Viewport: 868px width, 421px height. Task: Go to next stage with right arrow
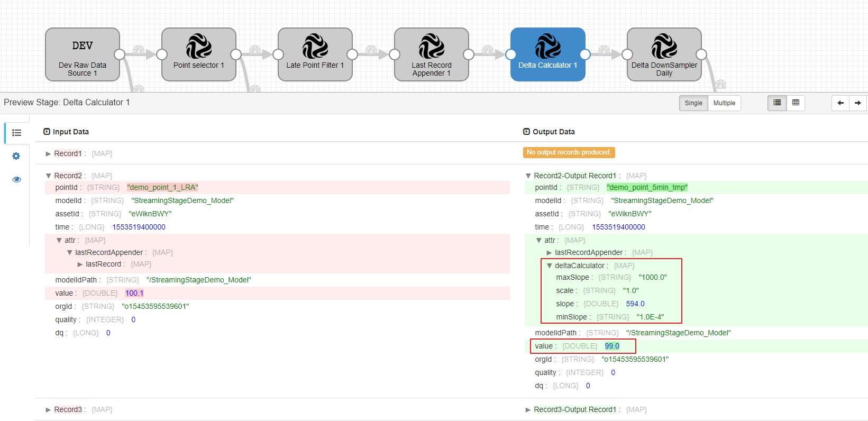point(857,103)
